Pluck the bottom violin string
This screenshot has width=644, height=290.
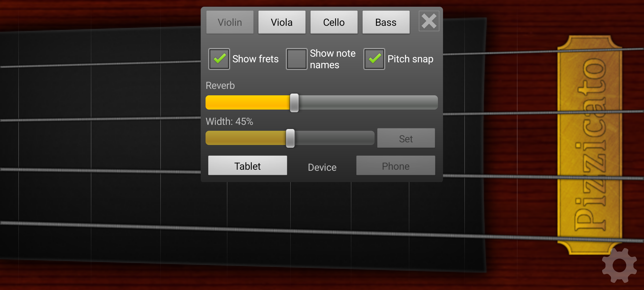[107, 225]
